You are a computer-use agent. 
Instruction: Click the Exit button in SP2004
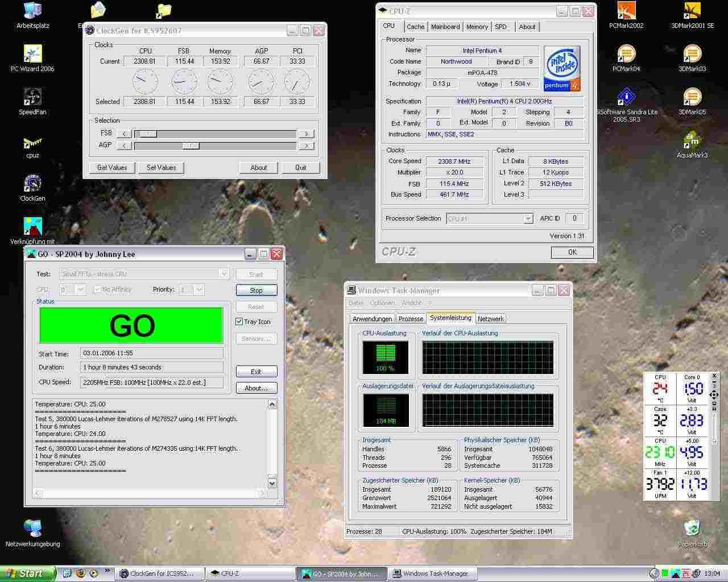tap(256, 372)
